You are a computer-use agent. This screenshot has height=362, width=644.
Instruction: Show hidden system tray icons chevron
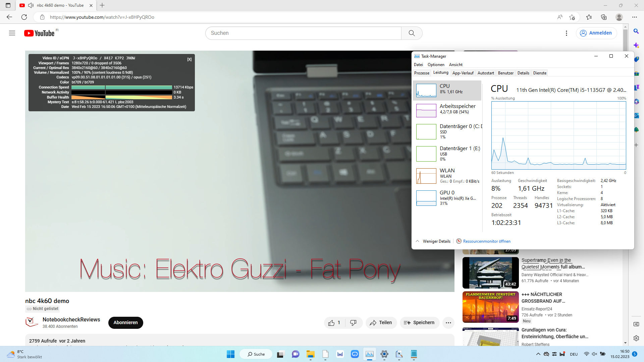(x=538, y=354)
